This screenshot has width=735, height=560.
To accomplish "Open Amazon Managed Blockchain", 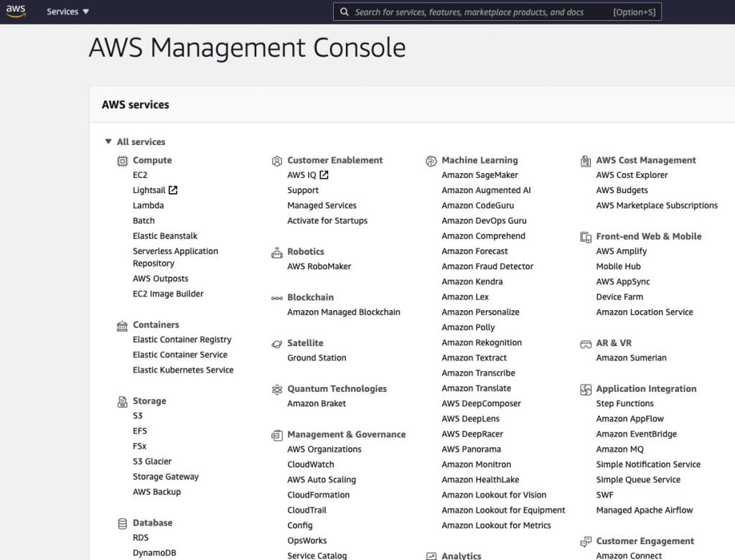I will [x=344, y=312].
